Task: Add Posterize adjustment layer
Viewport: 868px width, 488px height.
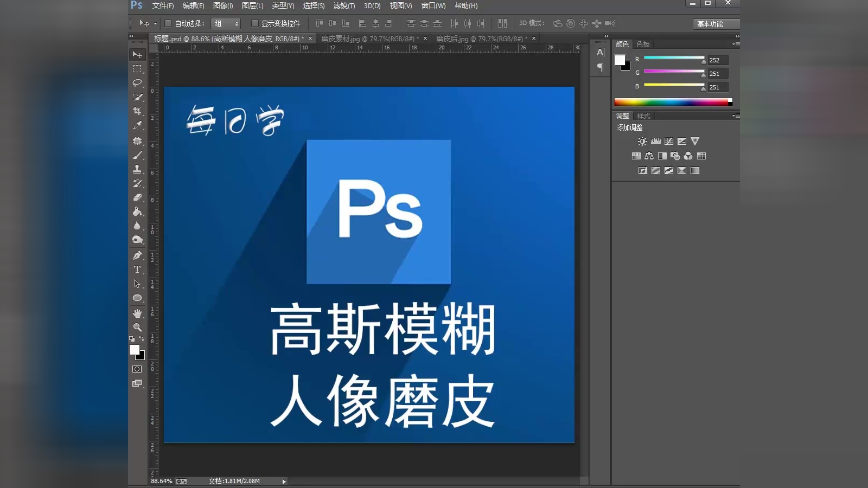Action: point(656,170)
